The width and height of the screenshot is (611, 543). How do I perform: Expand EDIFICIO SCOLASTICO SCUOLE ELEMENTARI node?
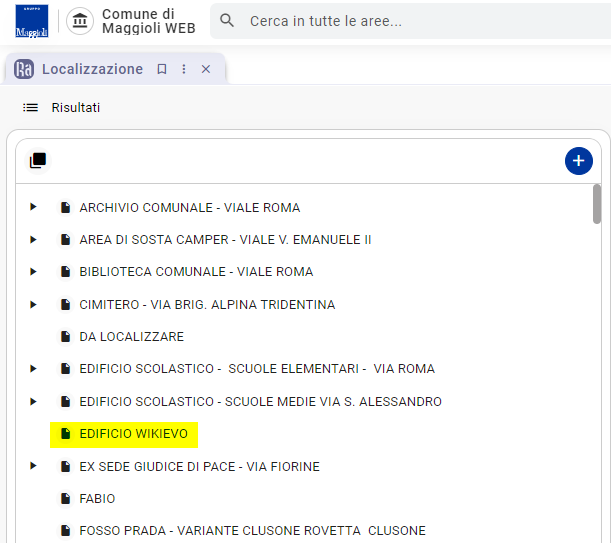pos(33,368)
